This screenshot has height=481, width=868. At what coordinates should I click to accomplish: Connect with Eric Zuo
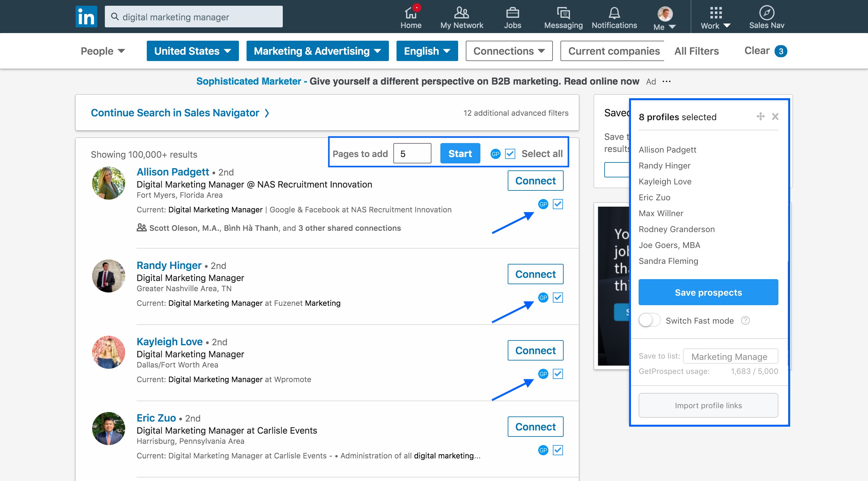point(535,426)
